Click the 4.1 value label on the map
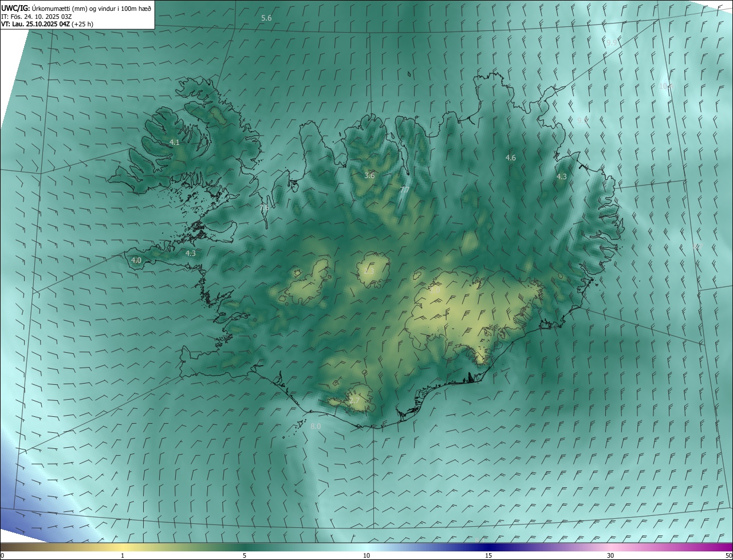The image size is (733, 560). point(175,142)
